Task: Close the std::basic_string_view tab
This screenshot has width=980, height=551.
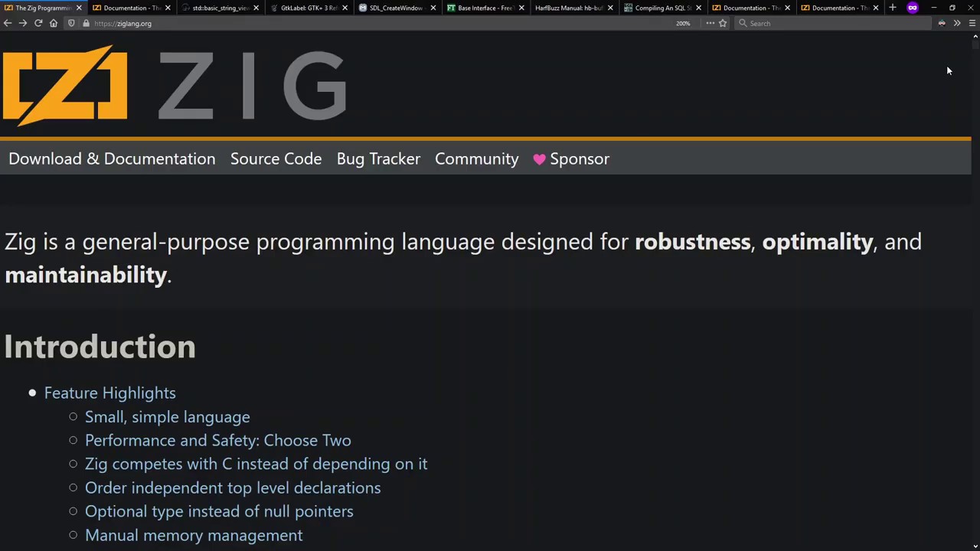Action: (256, 8)
